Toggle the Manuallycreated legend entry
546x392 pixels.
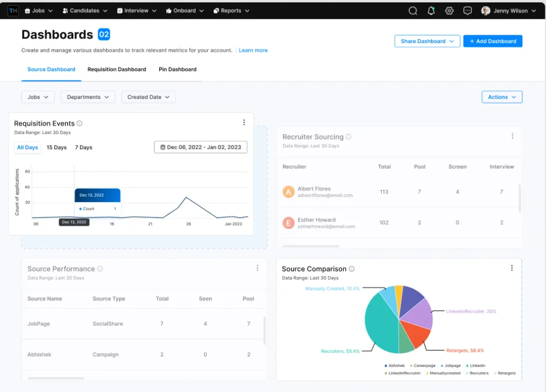tap(444, 373)
